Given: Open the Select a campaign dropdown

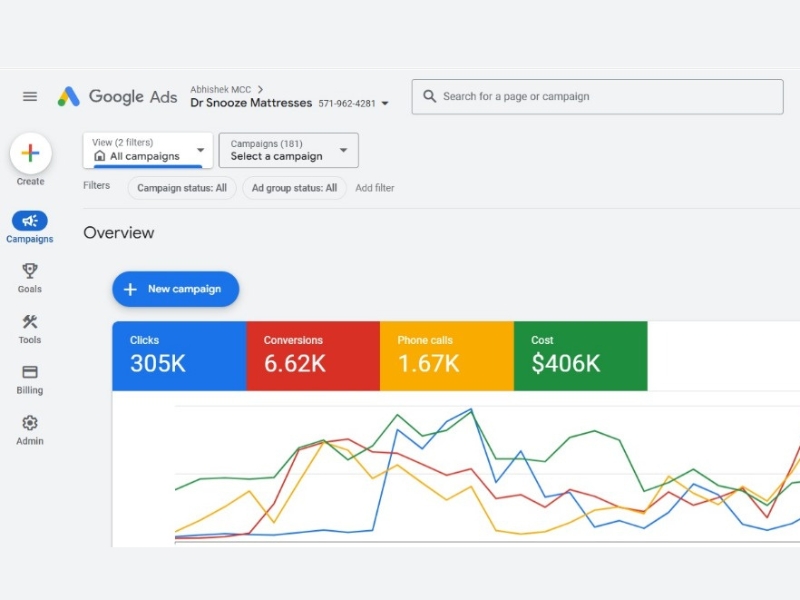Looking at the screenshot, I should pyautogui.click(x=289, y=150).
